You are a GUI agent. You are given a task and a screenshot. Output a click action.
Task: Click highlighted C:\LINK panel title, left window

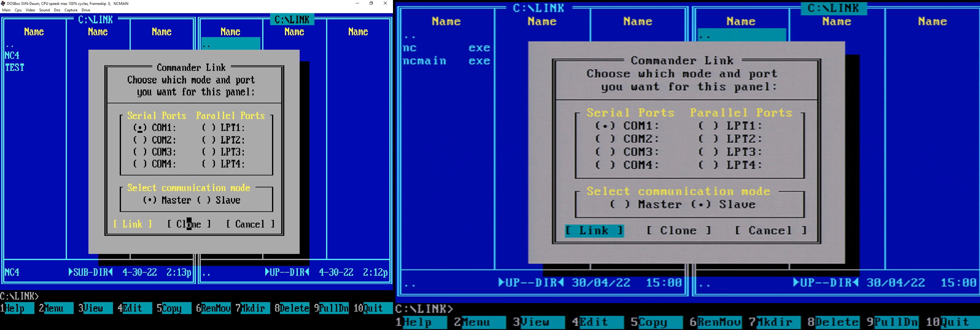292,19
